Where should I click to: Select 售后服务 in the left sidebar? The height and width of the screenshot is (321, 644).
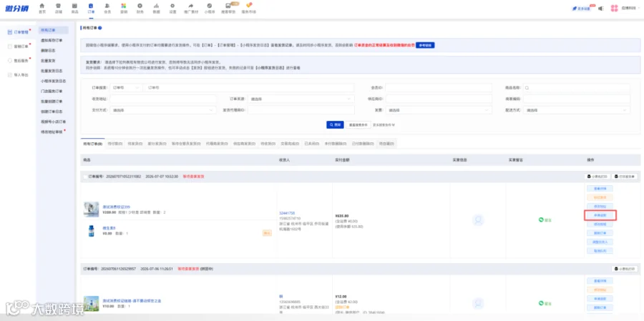click(x=18, y=61)
